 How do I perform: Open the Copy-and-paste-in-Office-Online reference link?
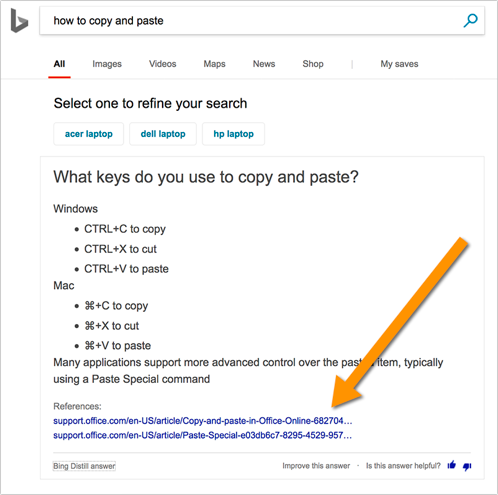(x=203, y=421)
